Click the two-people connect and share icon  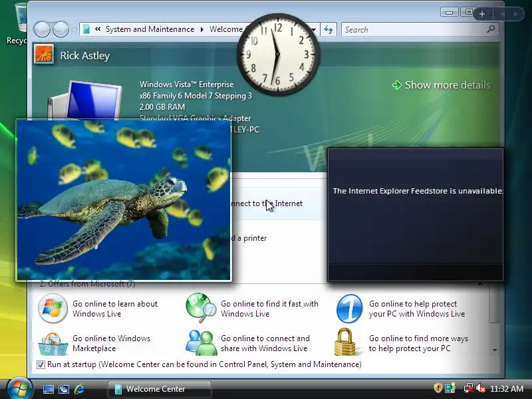(x=201, y=343)
